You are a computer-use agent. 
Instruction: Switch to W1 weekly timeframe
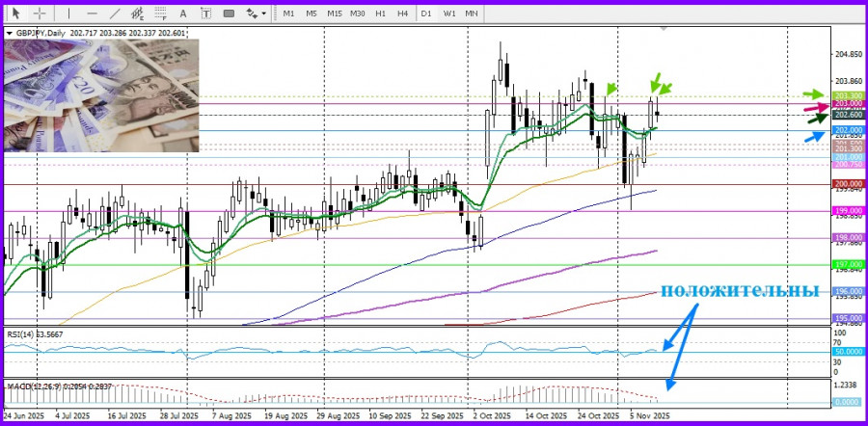pos(448,13)
